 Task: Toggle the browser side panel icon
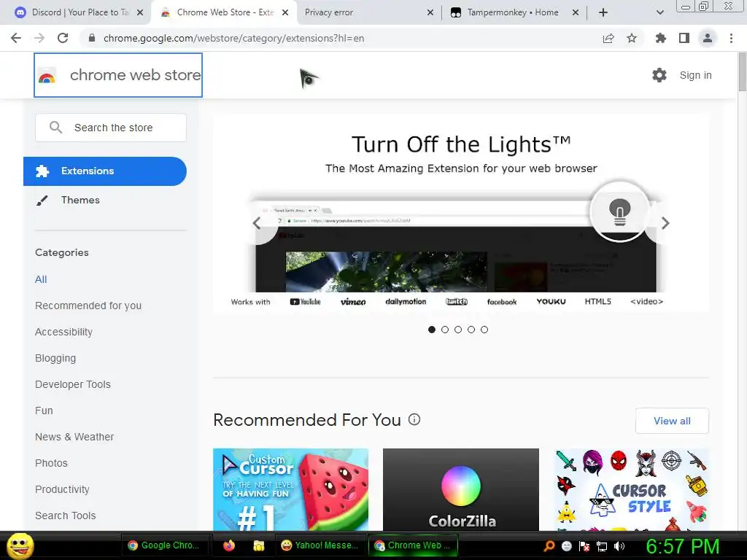(684, 38)
